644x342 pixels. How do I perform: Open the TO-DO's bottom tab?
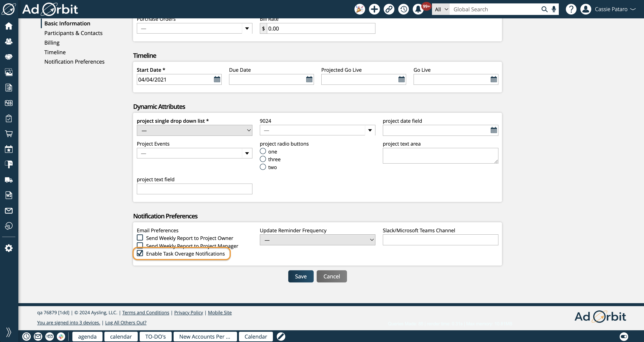pos(155,336)
